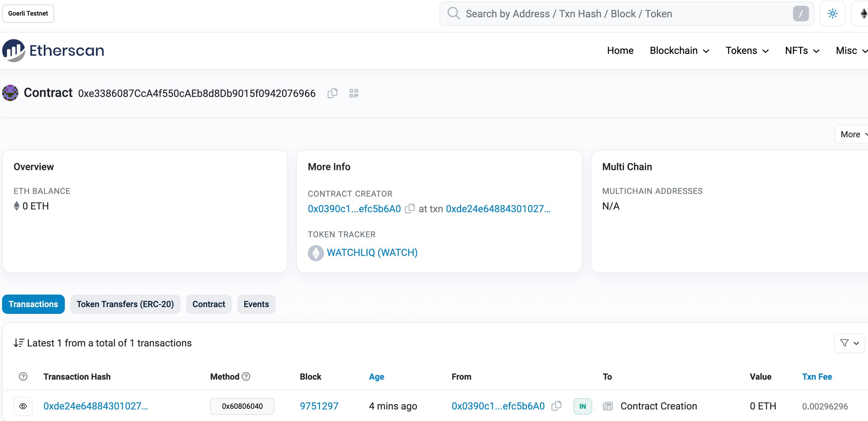Show the contract address QR code
Image resolution: width=868 pixels, height=421 pixels.
click(354, 93)
